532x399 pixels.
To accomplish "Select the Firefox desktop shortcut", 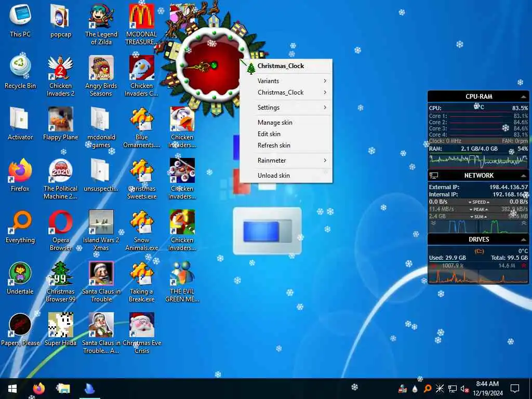I will point(20,175).
